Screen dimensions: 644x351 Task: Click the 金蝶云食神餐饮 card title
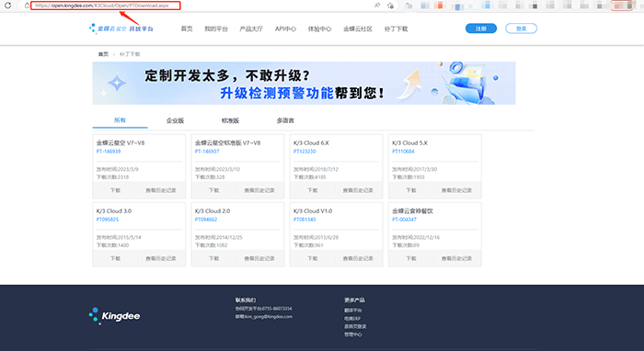click(412, 210)
